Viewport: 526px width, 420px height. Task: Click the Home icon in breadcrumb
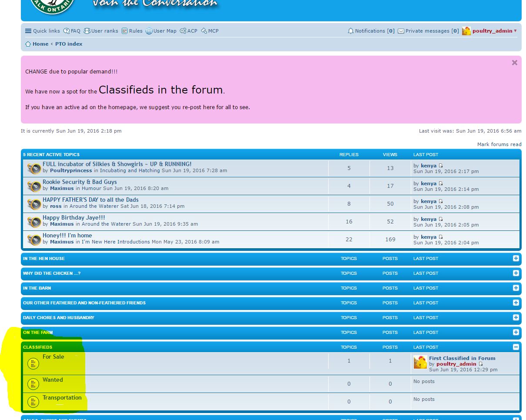[x=28, y=44]
